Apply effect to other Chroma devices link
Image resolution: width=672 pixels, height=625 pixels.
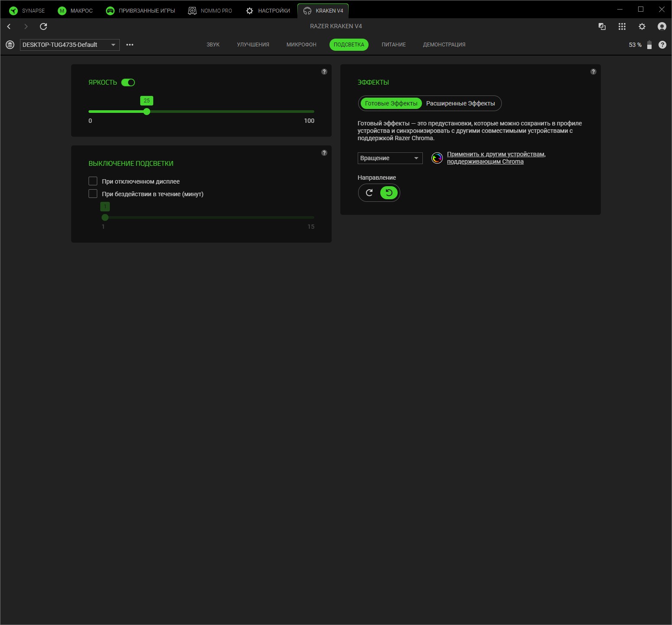coord(496,158)
